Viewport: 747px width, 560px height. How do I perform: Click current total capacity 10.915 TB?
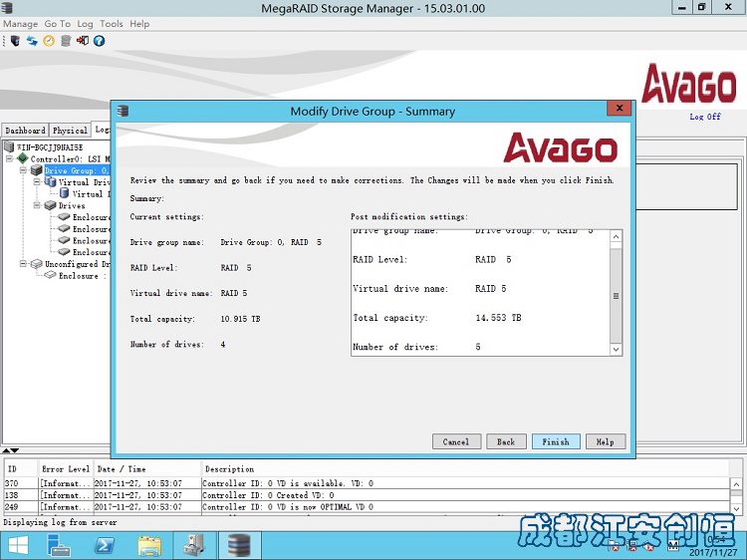pyautogui.click(x=240, y=319)
